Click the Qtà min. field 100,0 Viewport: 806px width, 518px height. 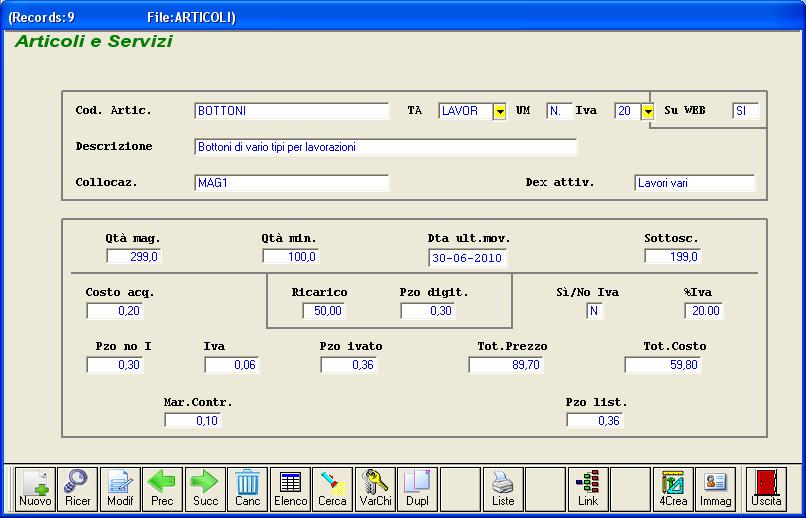tap(290, 256)
